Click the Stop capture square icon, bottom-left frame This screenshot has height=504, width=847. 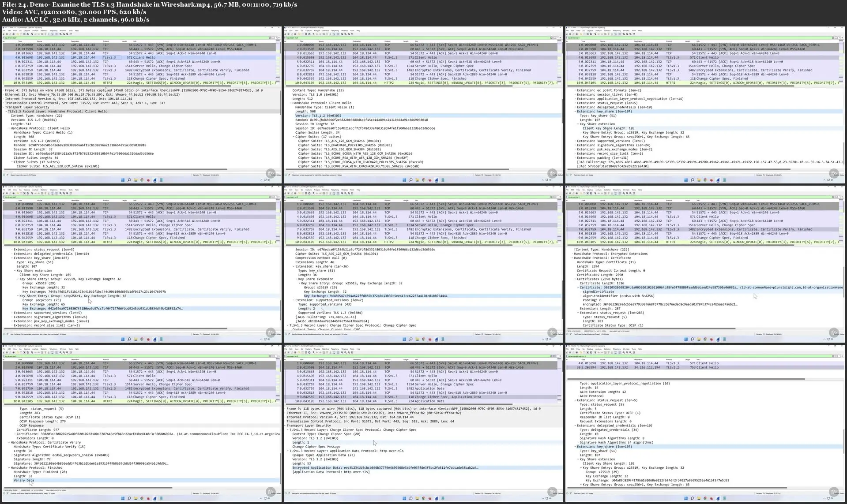7,352
